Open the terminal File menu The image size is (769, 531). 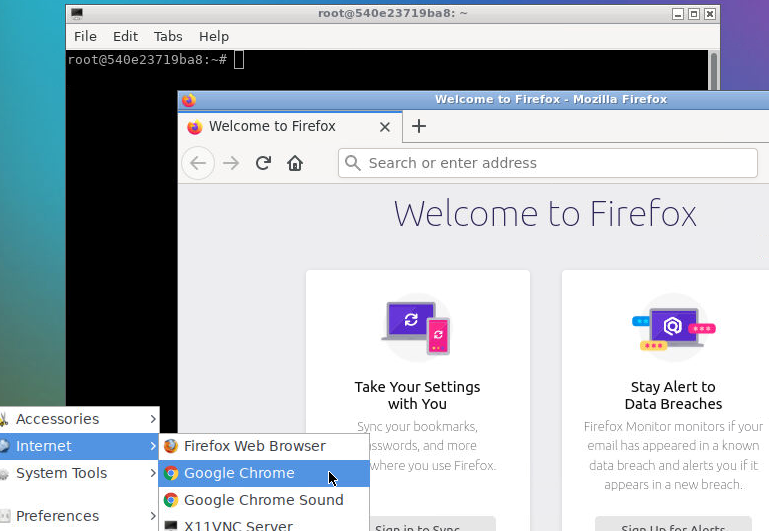pyautogui.click(x=85, y=36)
